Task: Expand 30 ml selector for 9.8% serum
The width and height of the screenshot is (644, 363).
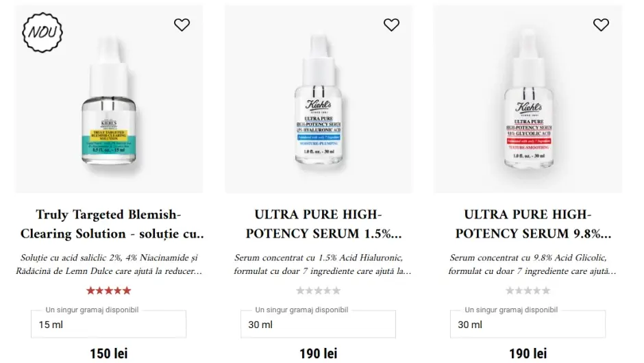Action: click(x=528, y=325)
